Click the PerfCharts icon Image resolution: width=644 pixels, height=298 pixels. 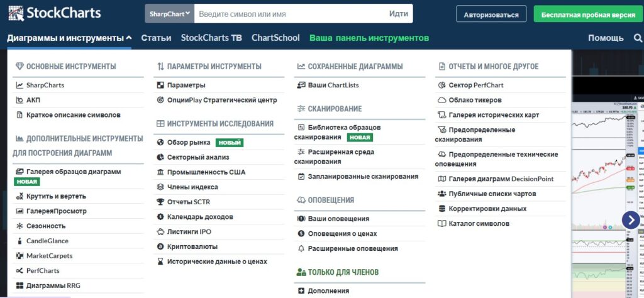[19, 270]
